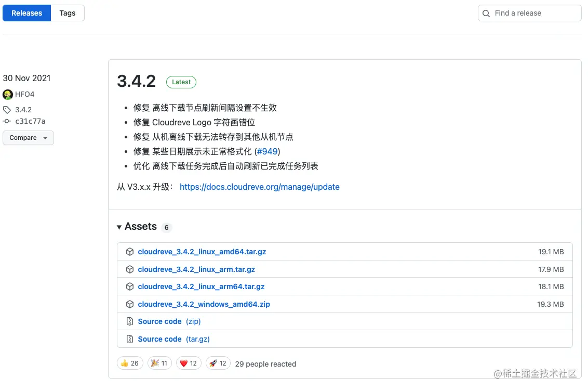Click zip file icon for Source code (zip)
588x390 pixels.
[x=130, y=322]
